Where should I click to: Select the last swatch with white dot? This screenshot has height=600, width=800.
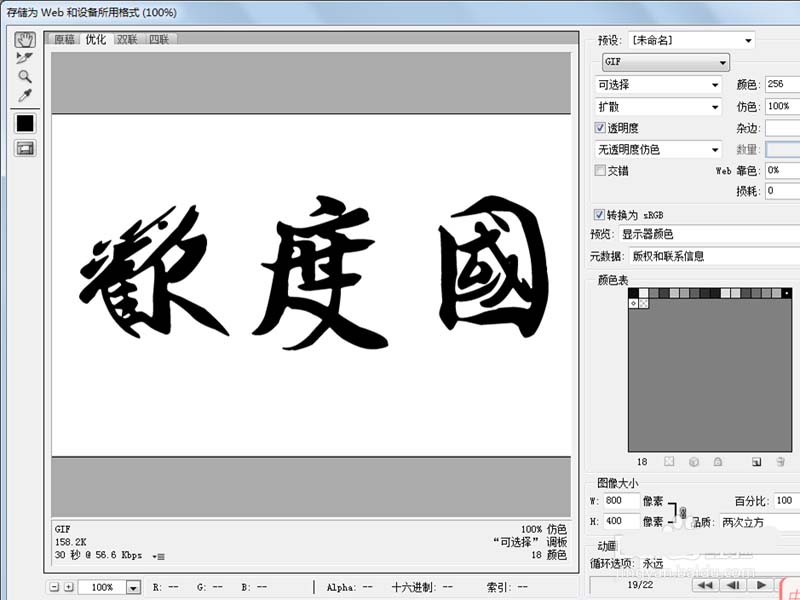pyautogui.click(x=786, y=293)
